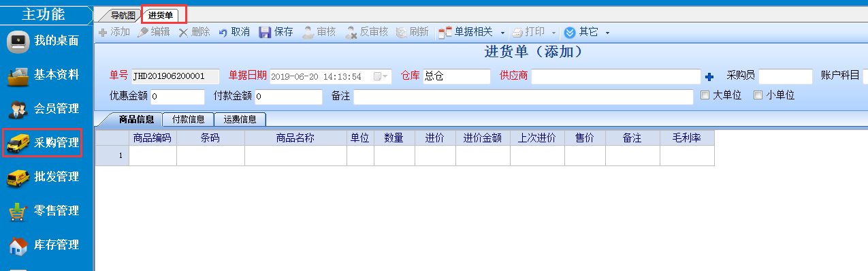Open 采购管理 in the sidebar
This screenshot has width=868, height=271.
pos(43,143)
